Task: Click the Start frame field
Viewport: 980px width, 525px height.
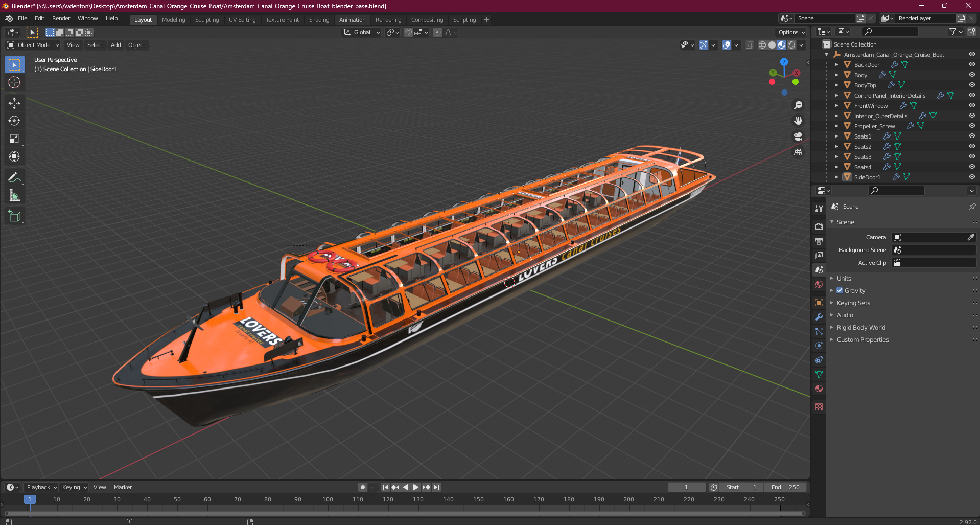Action: coord(740,487)
